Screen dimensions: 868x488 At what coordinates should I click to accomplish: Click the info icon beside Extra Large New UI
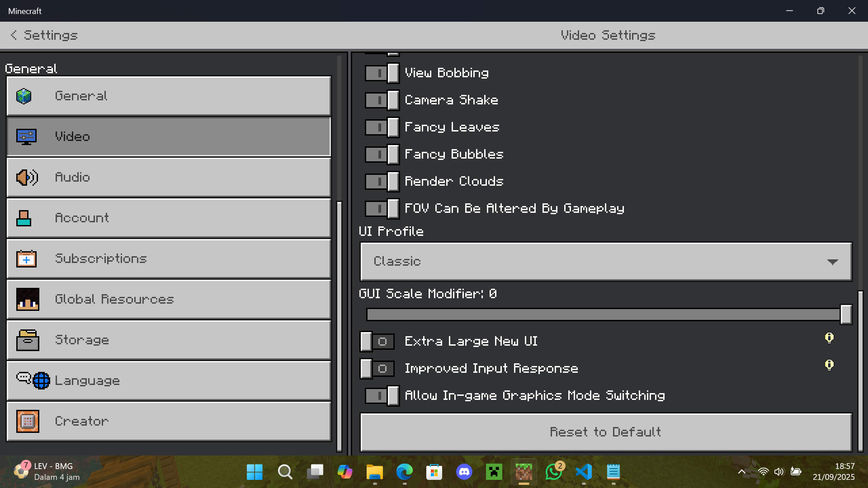[829, 338]
